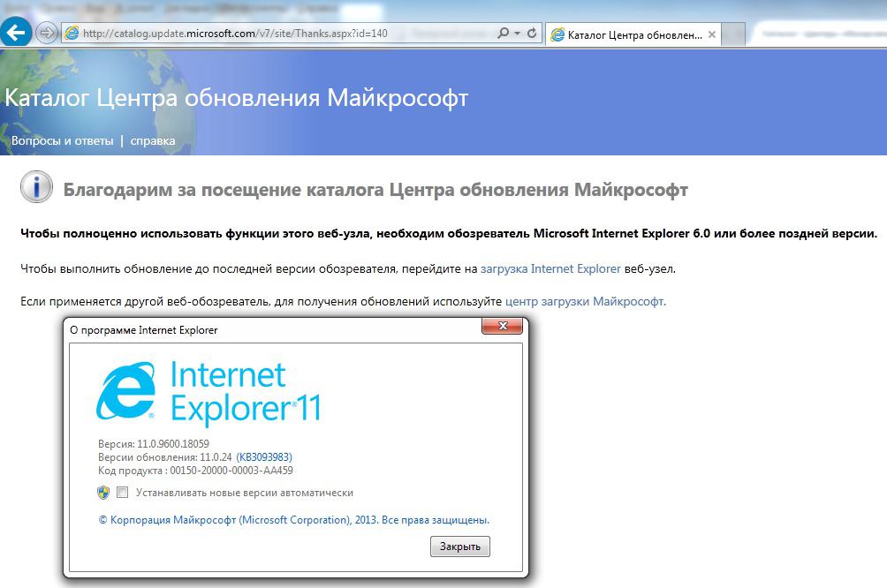Screen dimensions: 887x588
Task: Click the Internet Explorer page icon in address bar
Action: pyautogui.click(x=72, y=34)
